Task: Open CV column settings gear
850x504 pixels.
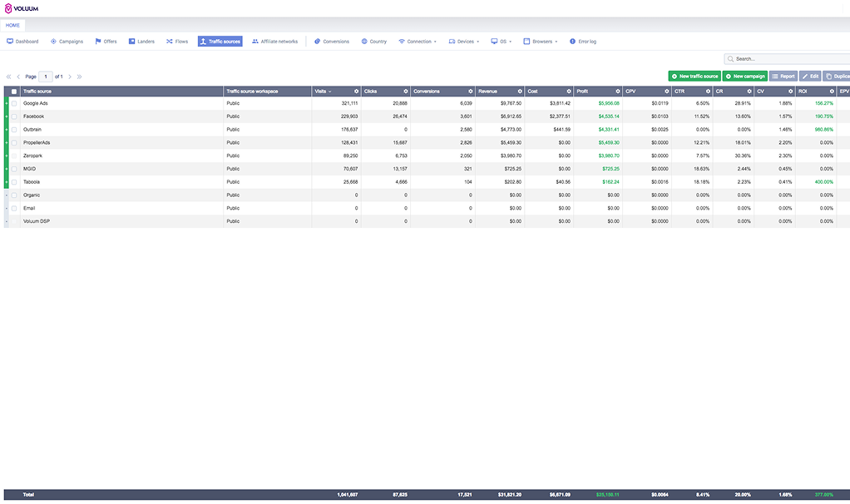Action: pos(790,91)
